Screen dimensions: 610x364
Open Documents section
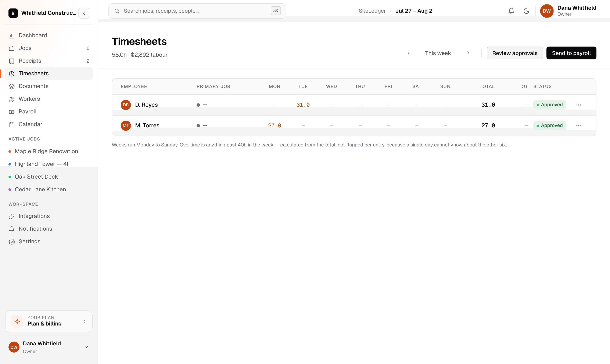click(x=49, y=86)
